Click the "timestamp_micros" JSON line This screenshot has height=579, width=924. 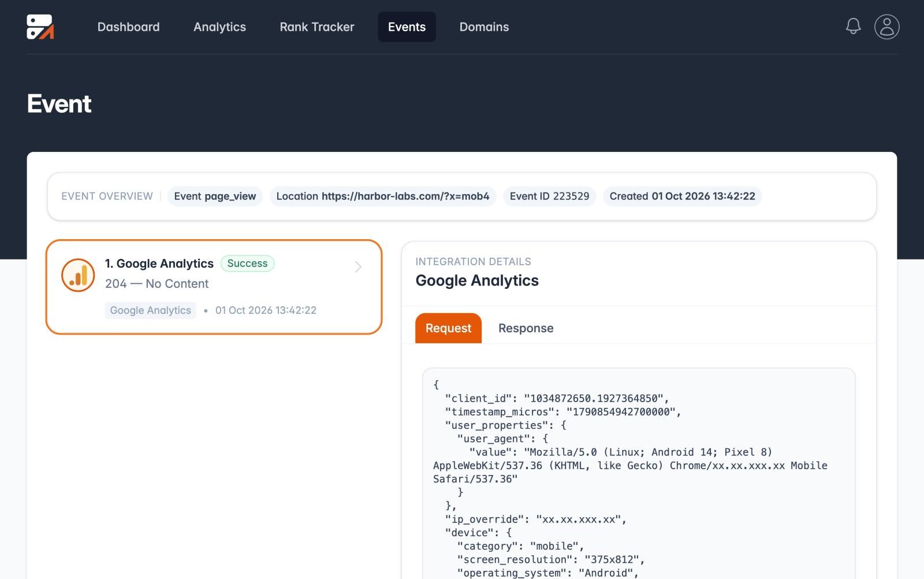563,411
